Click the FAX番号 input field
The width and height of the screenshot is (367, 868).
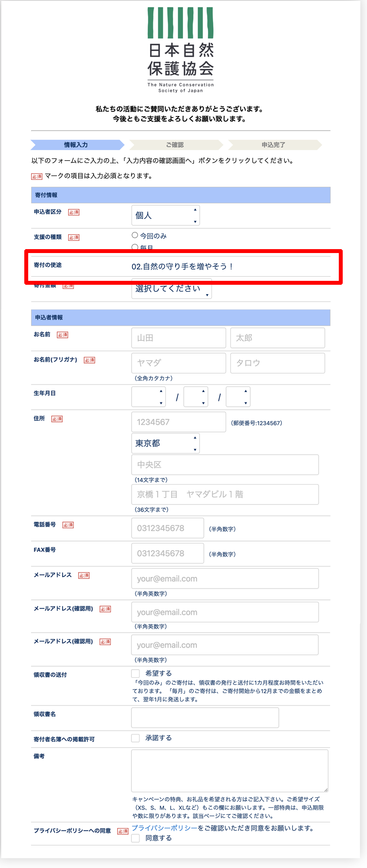[168, 553]
